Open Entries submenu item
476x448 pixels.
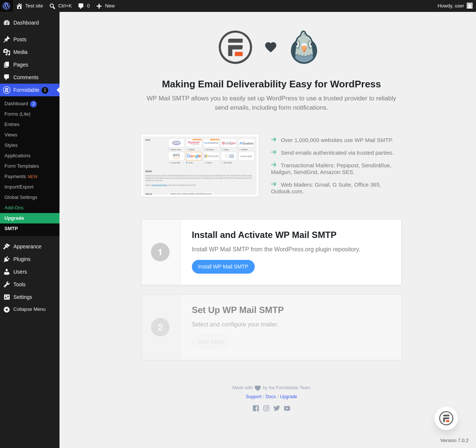point(30,125)
